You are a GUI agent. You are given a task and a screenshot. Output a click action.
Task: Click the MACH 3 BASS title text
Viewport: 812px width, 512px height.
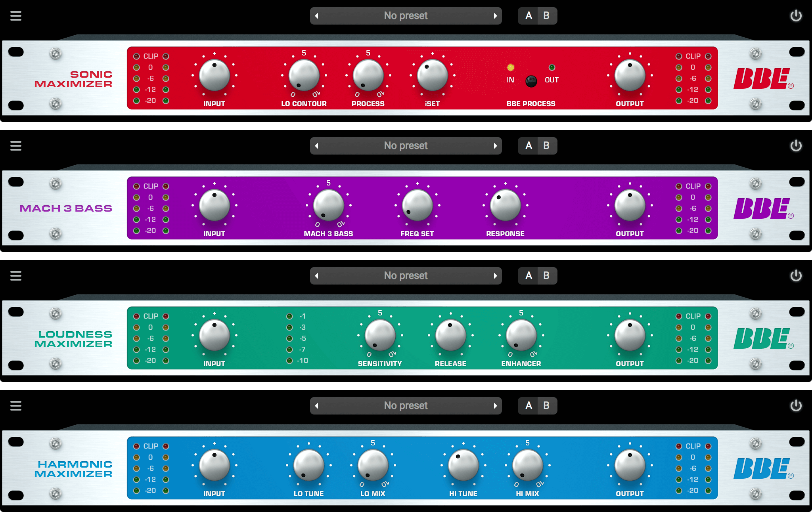pos(66,208)
